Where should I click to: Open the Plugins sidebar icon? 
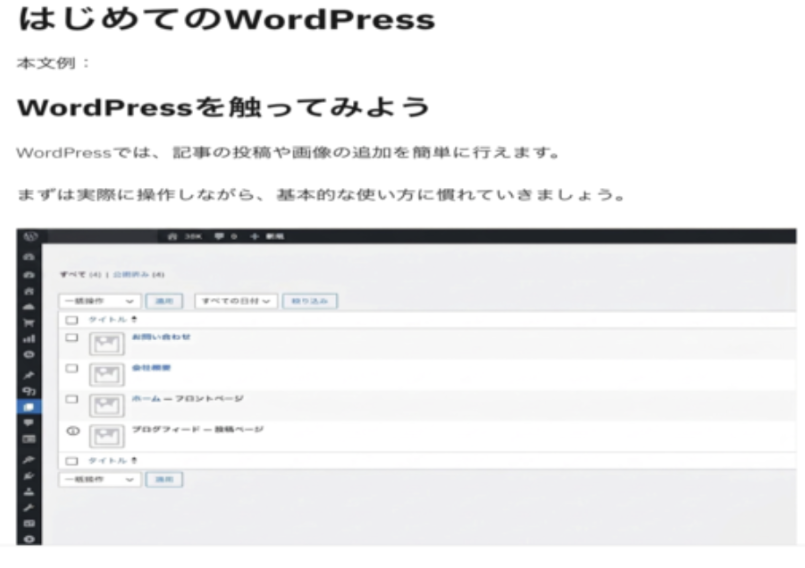[29, 476]
